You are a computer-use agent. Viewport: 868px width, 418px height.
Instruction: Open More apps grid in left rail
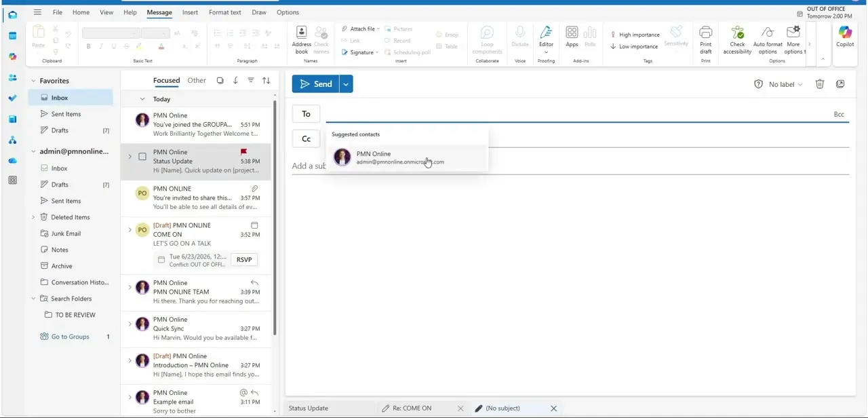click(x=12, y=180)
